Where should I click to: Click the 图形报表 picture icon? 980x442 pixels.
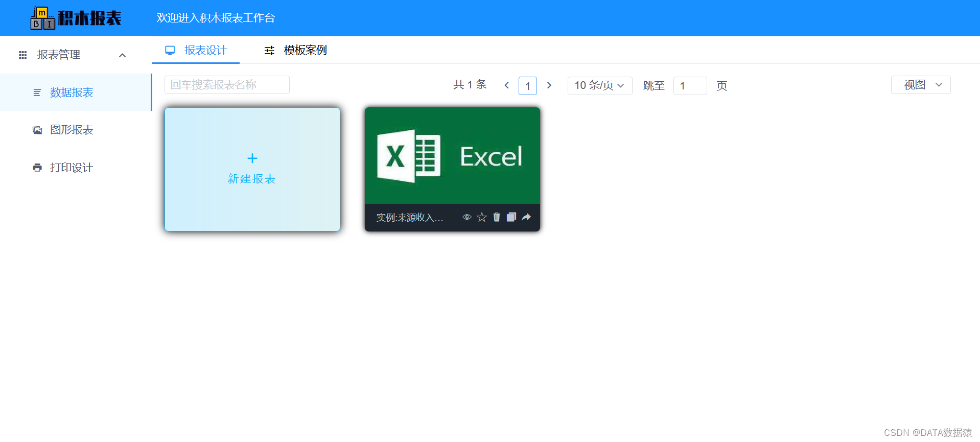click(x=37, y=130)
